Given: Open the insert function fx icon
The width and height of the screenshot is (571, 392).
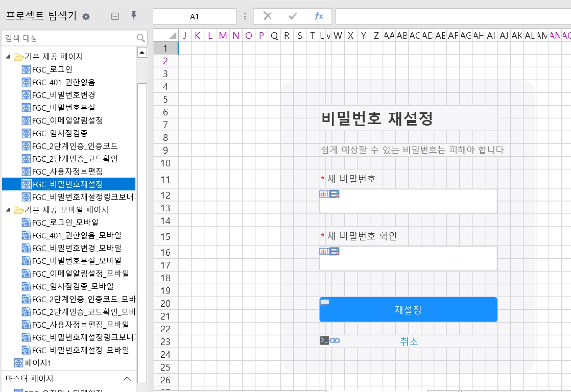Looking at the screenshot, I should (x=319, y=16).
